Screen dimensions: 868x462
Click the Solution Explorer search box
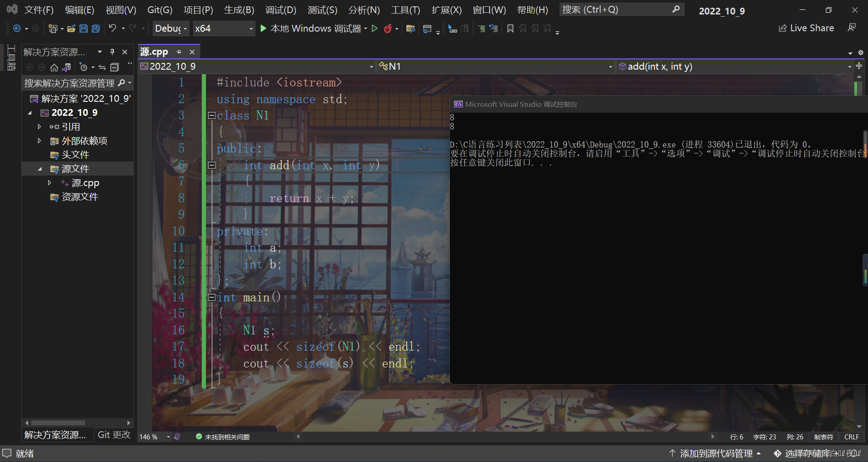[70, 83]
